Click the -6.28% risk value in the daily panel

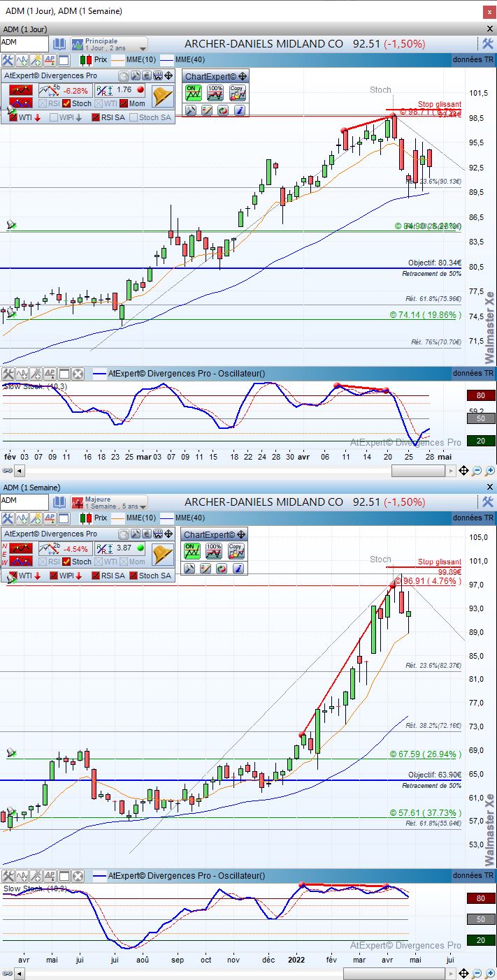click(75, 90)
